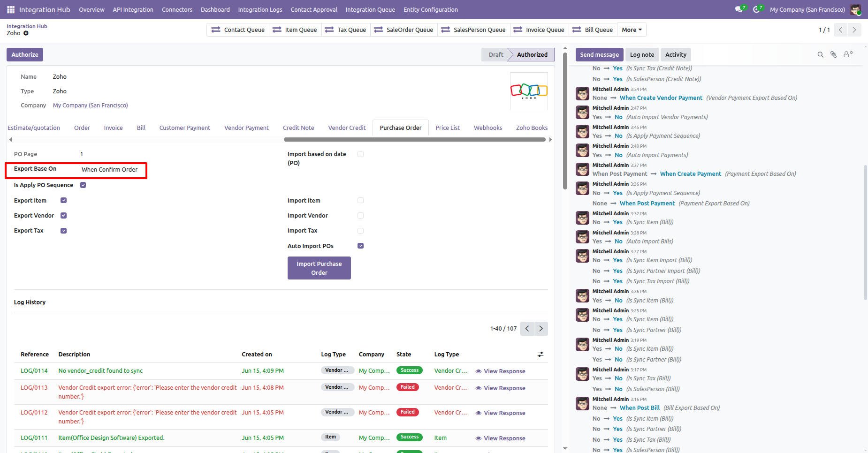Open SalesPerson Queue smart button
The height and width of the screenshot is (453, 868).
(x=474, y=30)
